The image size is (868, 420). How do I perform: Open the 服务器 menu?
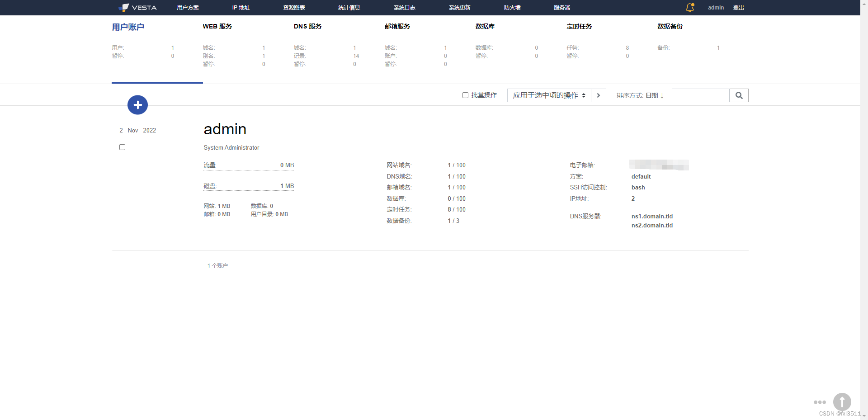(562, 8)
